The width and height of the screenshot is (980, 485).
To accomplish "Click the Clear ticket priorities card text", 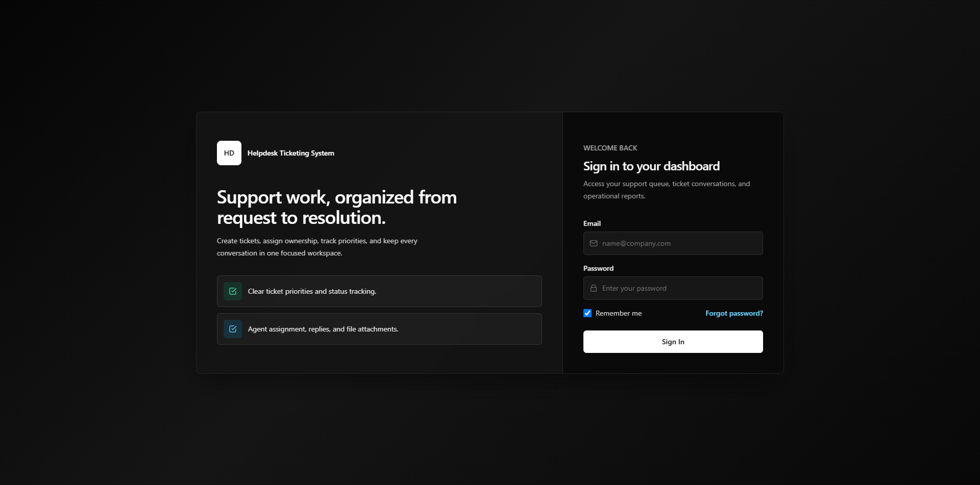I will coord(312,291).
